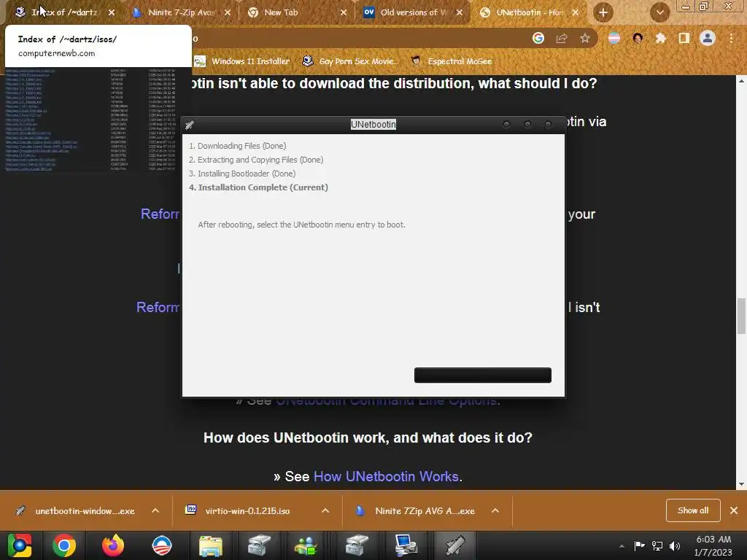Viewport: 747px width, 560px height.
Task: Bookmark this page with the star icon
Action: click(585, 38)
